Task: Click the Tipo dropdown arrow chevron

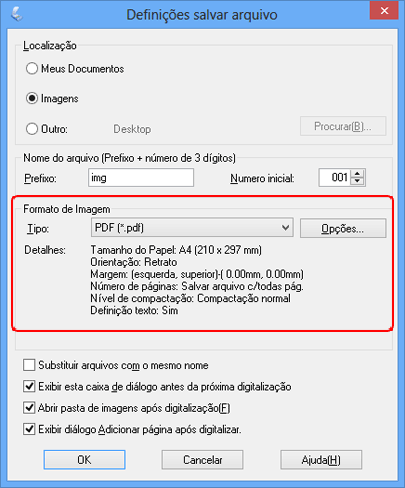Action: click(285, 228)
